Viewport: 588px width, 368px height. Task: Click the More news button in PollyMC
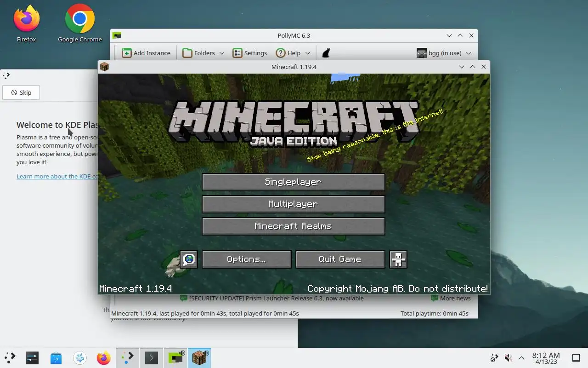[x=451, y=298]
